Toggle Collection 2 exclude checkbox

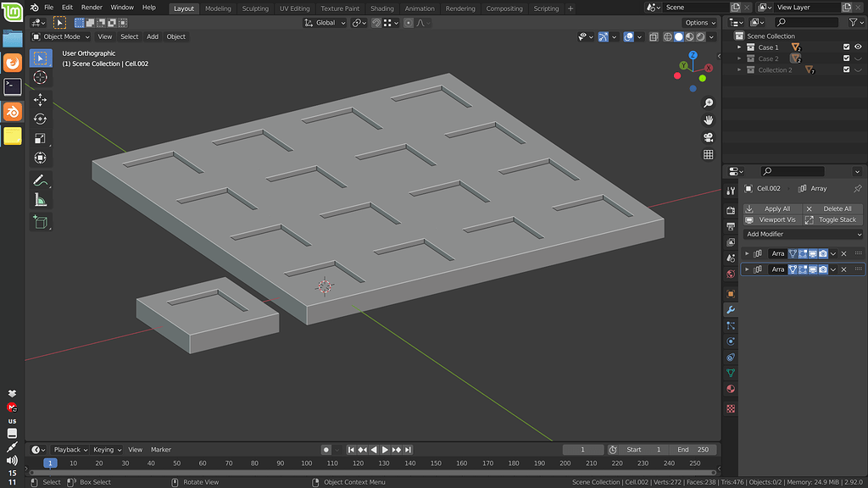tap(847, 69)
